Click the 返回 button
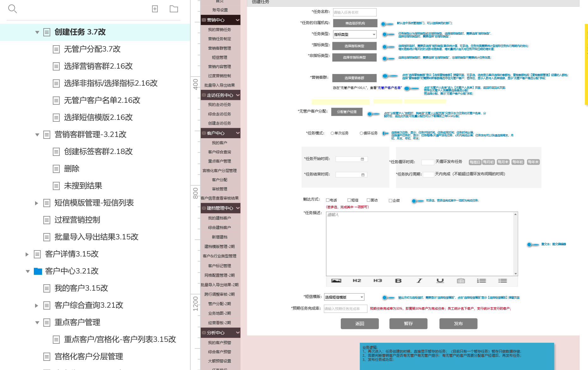The width and height of the screenshot is (588, 370). point(360,324)
